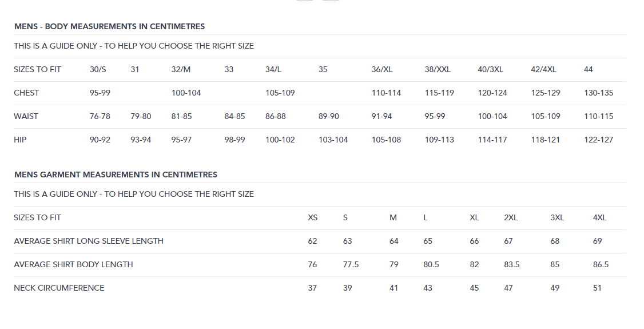Viewport: 644px width, 329px height.
Task: Click hip measurement 90-92
Action: click(x=100, y=140)
